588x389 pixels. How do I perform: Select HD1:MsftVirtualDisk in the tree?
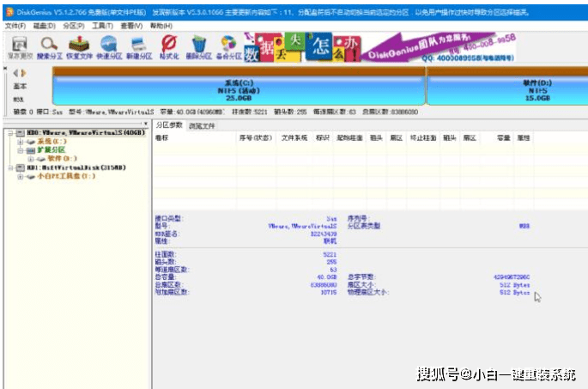point(76,167)
